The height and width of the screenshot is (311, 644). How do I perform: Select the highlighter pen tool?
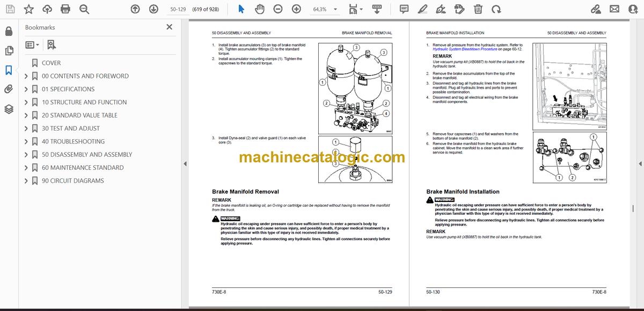coord(422,9)
